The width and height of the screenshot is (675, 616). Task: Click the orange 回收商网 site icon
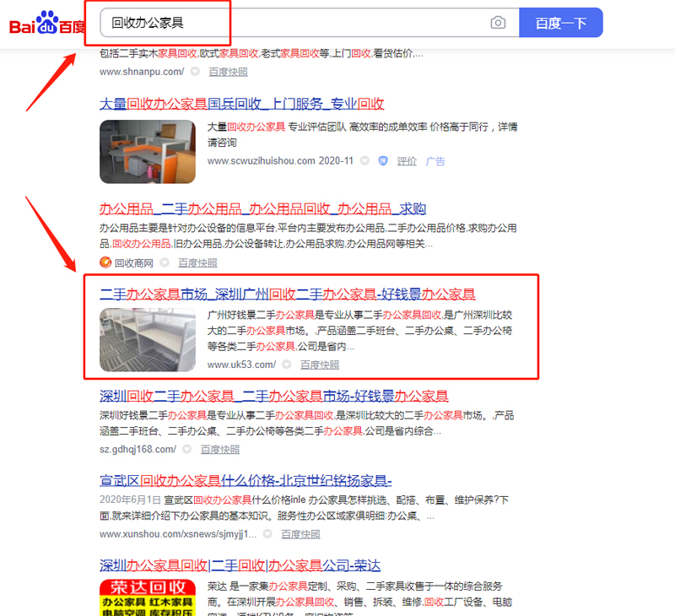click(105, 262)
